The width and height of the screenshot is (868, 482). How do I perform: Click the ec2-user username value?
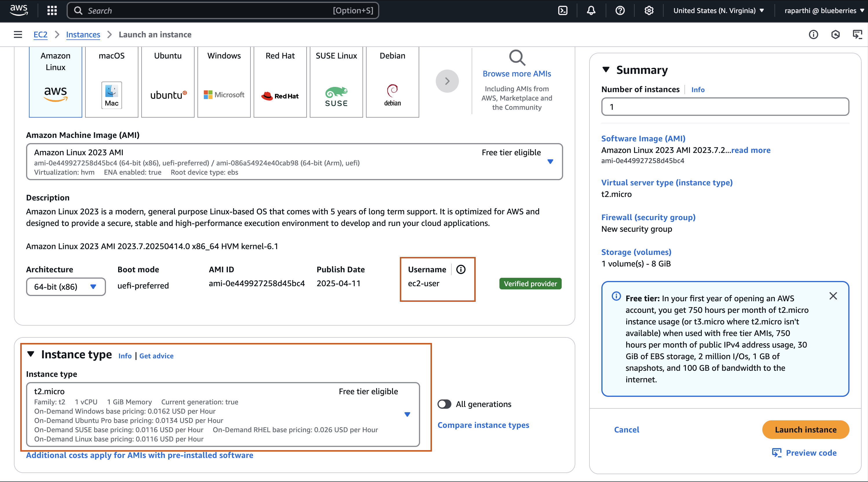(424, 284)
